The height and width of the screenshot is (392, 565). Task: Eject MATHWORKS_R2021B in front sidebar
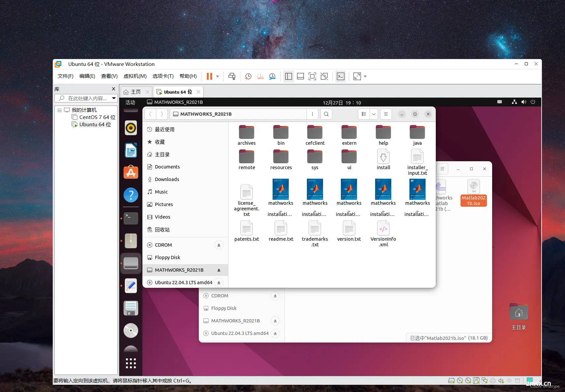[x=219, y=270]
